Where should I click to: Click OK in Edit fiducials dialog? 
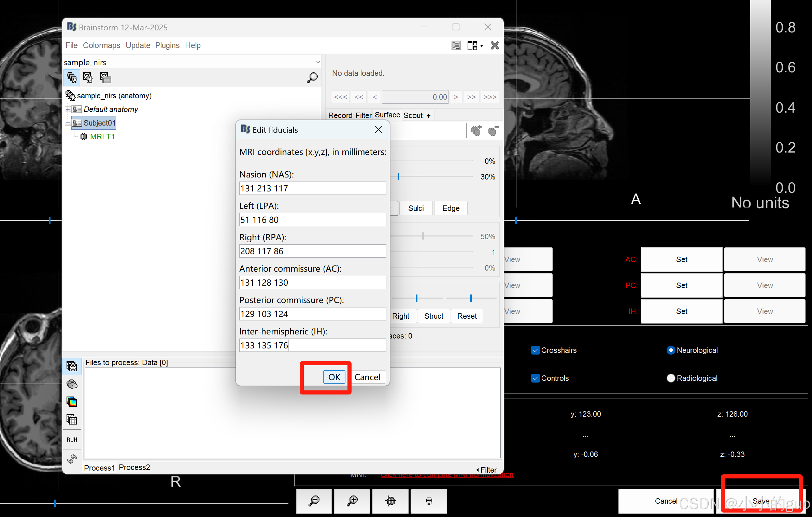pyautogui.click(x=334, y=377)
